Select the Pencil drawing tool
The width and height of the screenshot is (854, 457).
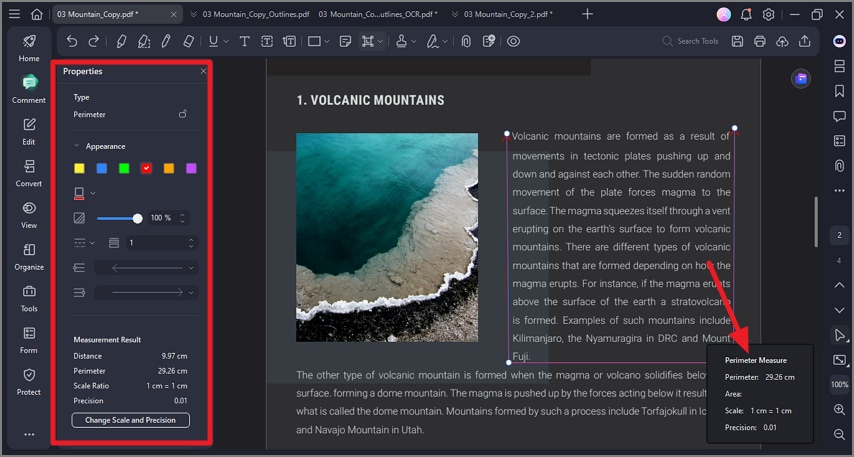coord(166,41)
